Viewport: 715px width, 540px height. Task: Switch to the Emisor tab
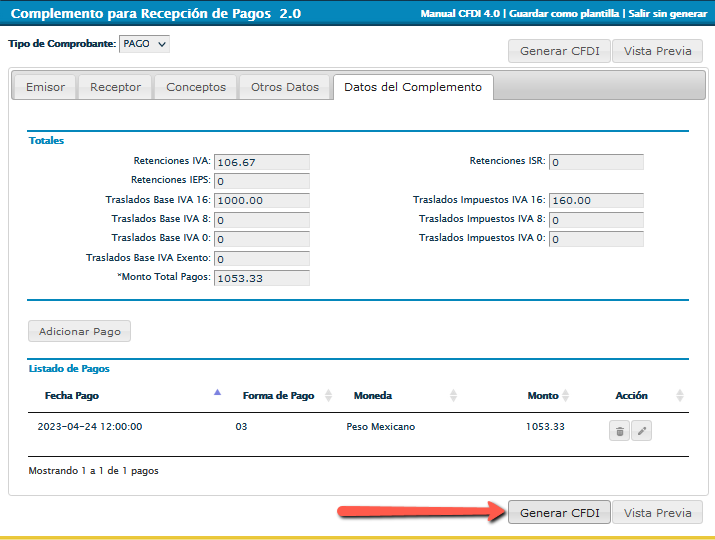point(45,87)
